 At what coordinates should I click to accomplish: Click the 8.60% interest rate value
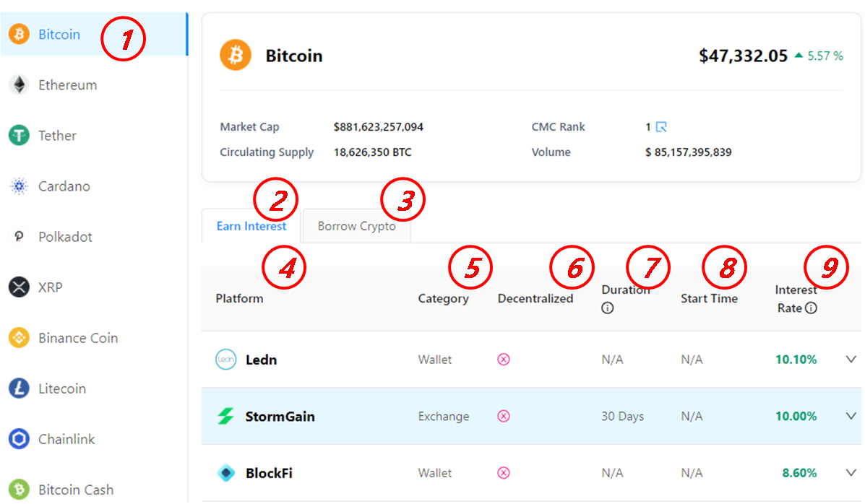point(799,473)
